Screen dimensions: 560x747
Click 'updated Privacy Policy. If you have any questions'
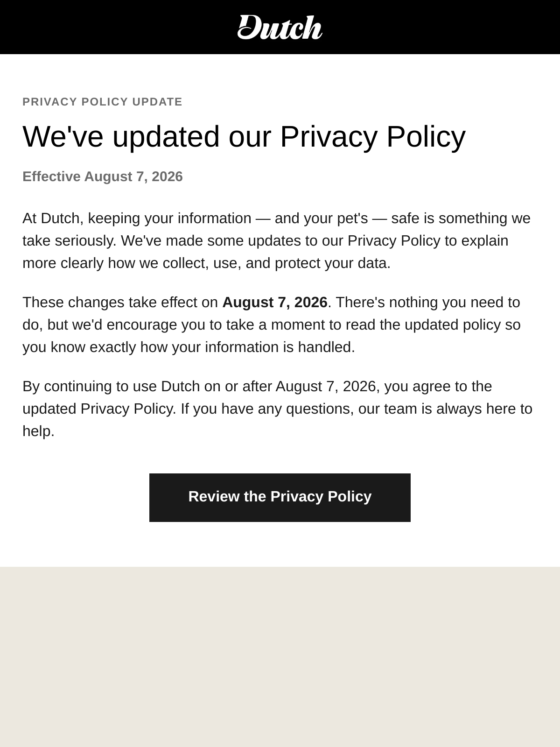tap(188, 409)
